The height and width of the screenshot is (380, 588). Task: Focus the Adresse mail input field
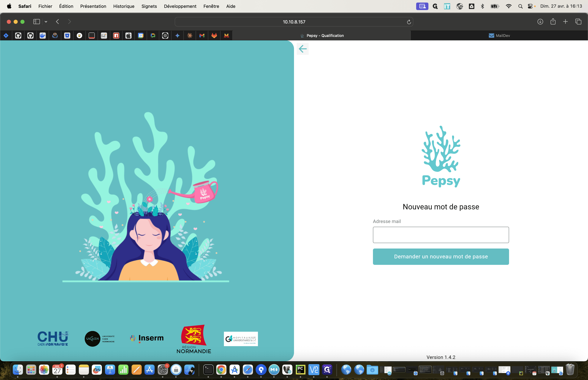441,235
